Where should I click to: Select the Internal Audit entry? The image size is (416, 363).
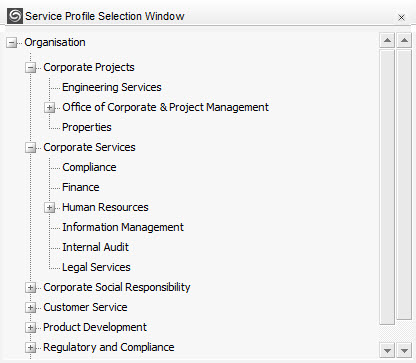95,247
